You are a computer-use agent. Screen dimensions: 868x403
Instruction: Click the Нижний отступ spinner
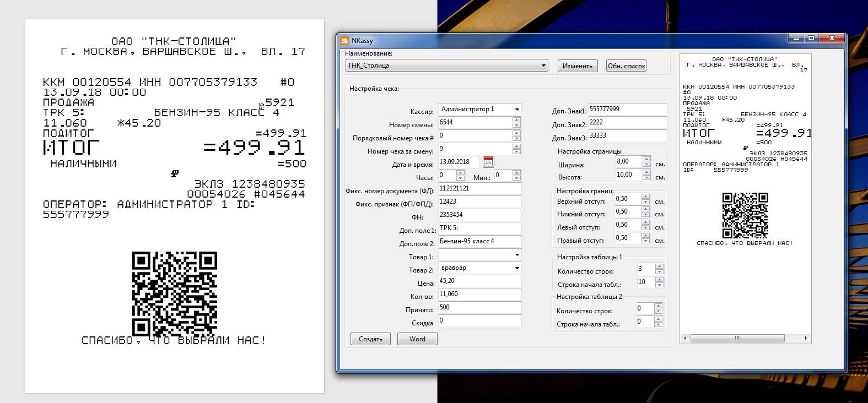(645, 212)
